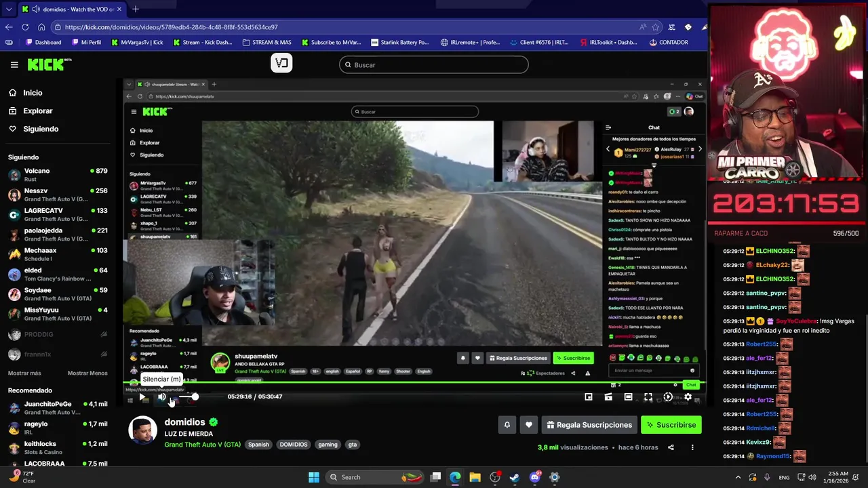Click the browser home button
Screen dimensions: 868x488
(41, 27)
